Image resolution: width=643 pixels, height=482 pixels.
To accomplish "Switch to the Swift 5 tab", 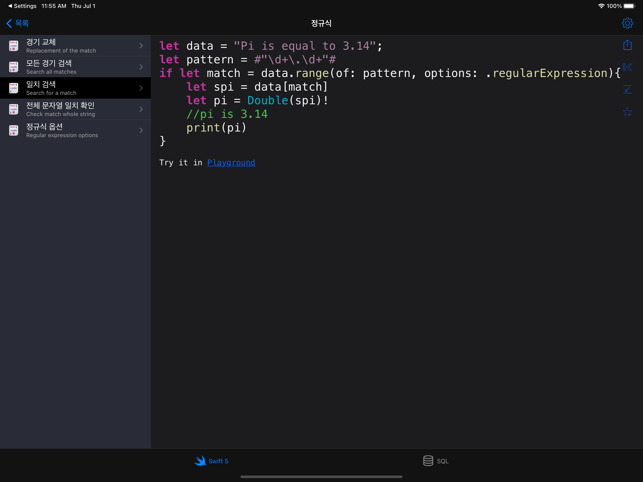I will point(211,461).
